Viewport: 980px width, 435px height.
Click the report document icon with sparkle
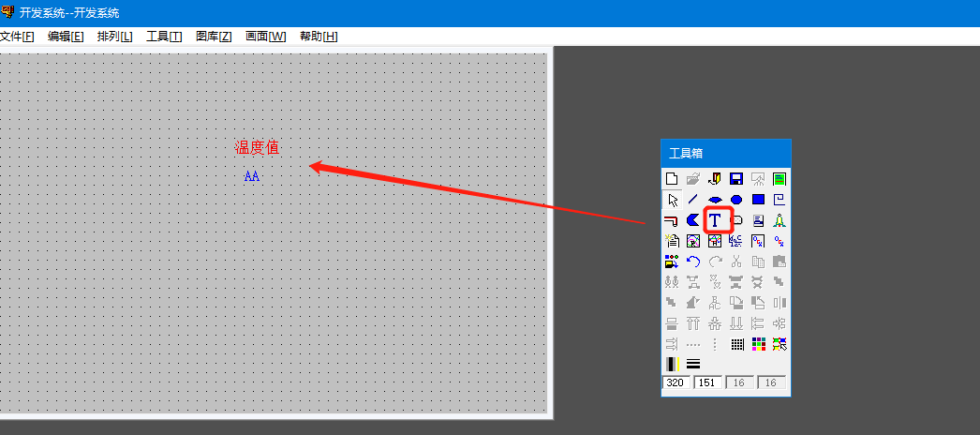pyautogui.click(x=672, y=241)
